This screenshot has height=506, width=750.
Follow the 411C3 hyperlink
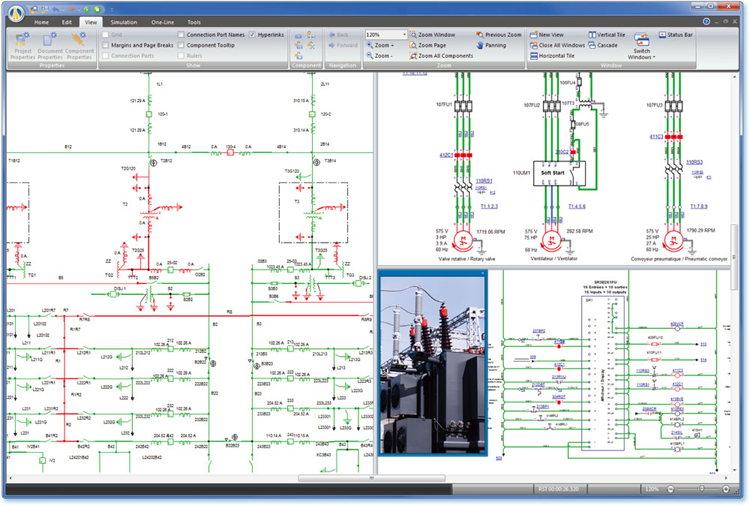[x=656, y=137]
